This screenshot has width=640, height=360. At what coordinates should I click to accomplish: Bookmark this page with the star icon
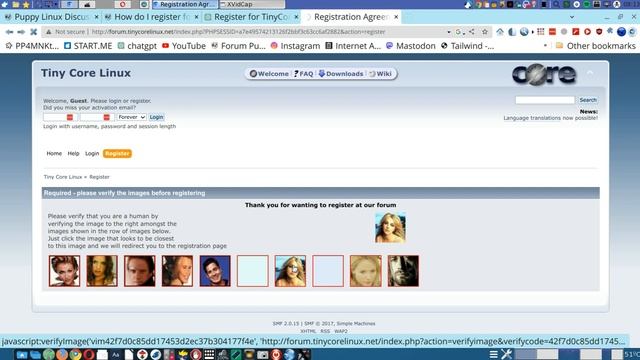[485, 32]
